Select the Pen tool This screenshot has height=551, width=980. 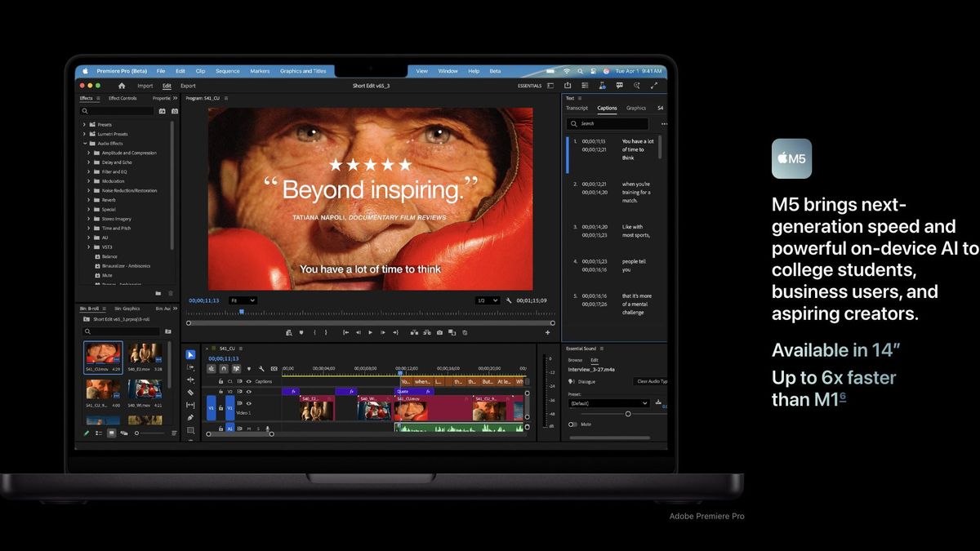tap(190, 417)
